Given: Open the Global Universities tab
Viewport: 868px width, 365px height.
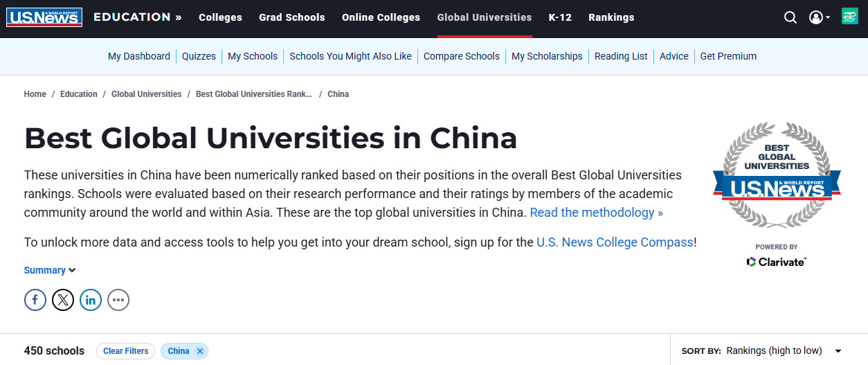Looking at the screenshot, I should click(485, 17).
